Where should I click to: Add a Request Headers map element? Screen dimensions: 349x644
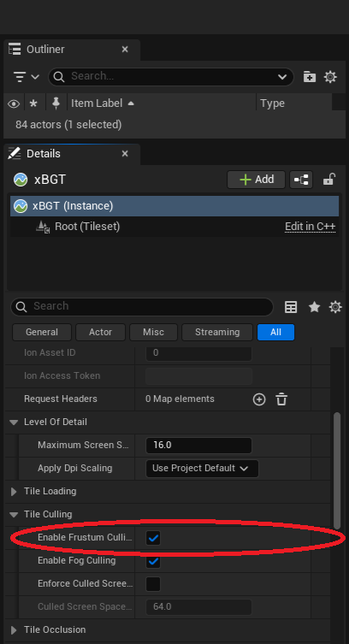[259, 399]
